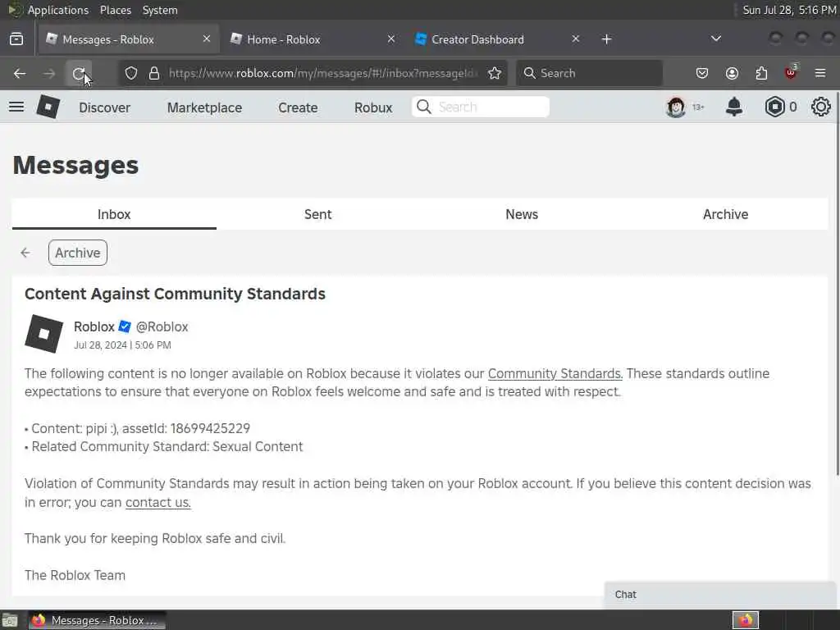This screenshot has height=630, width=840.
Task: Click the browser forward arrow
Action: click(x=49, y=73)
